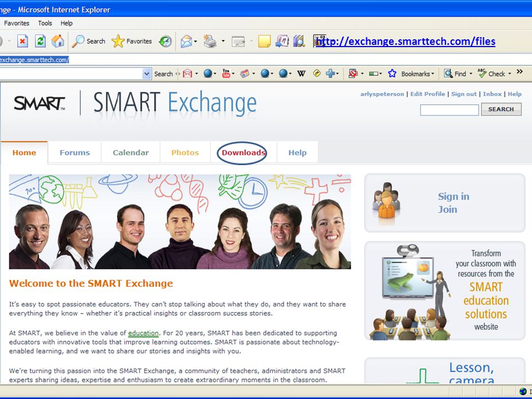The height and width of the screenshot is (399, 532).
Task: Click the Gmail envelope icon
Action: tap(188, 73)
